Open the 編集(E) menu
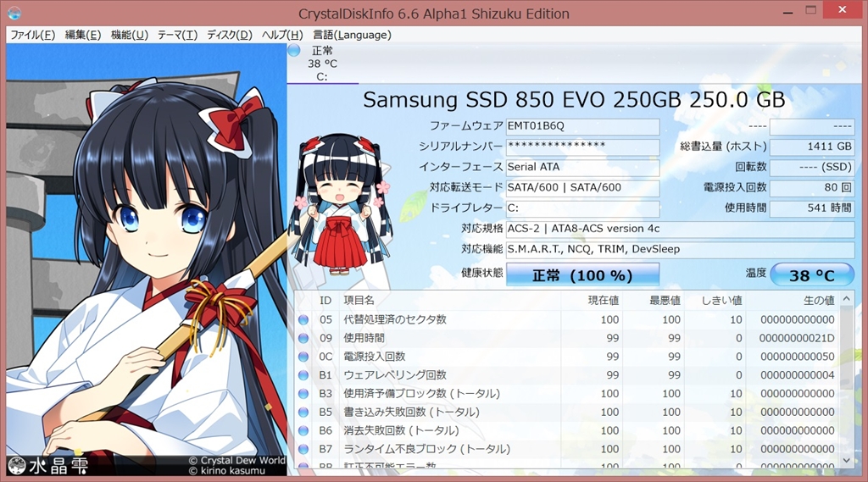 pos(83,35)
